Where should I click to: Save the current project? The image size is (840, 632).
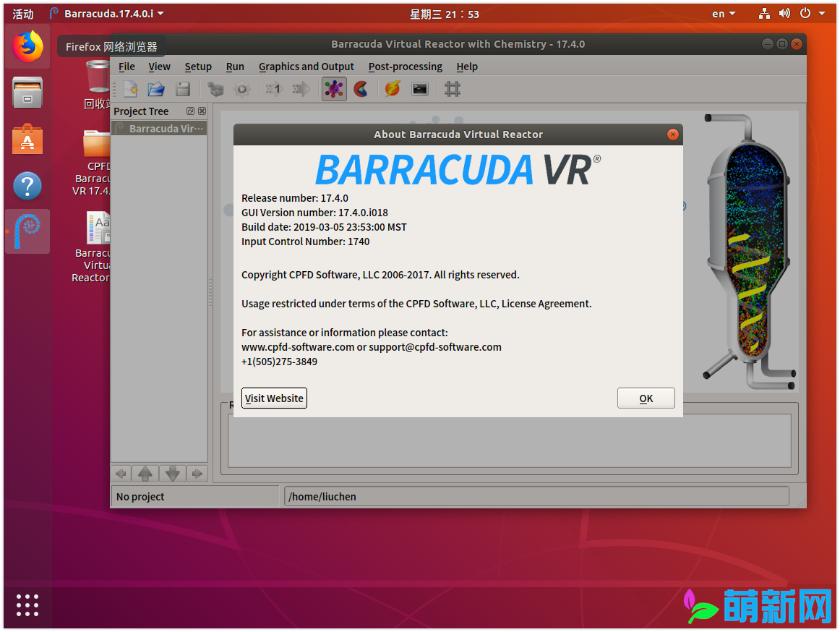point(182,88)
